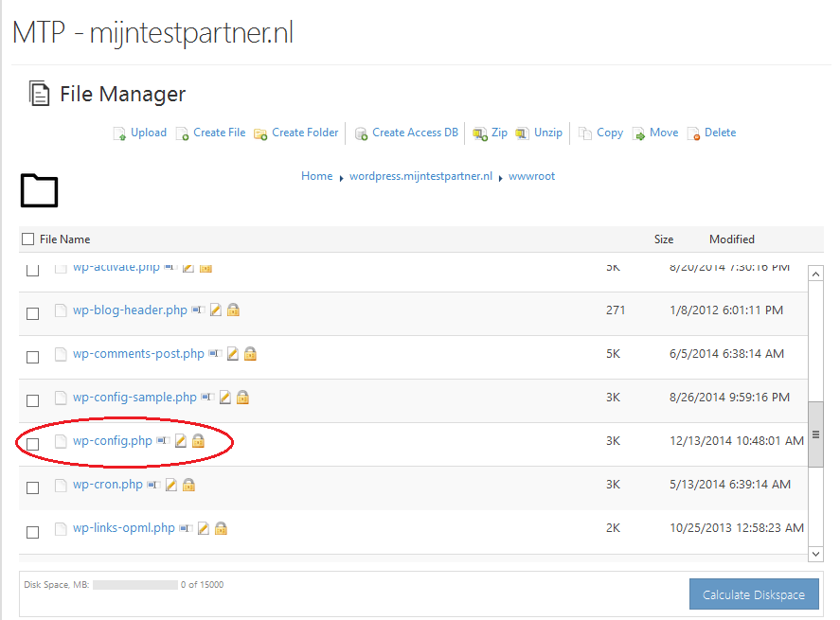Check the wp-config-sample.php checkbox

pos(33,400)
